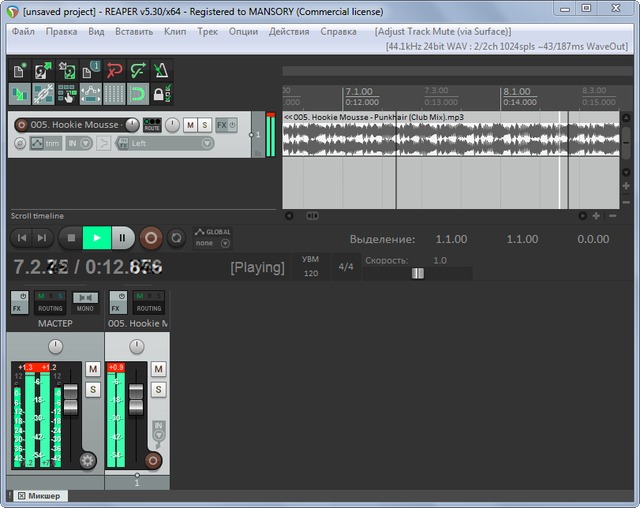Open the Вставить menu

pyautogui.click(x=134, y=31)
